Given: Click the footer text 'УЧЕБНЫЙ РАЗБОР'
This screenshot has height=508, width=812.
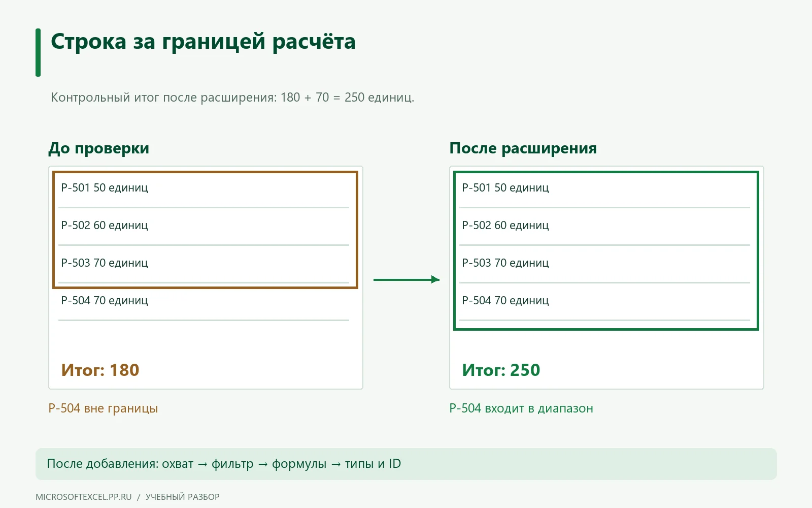Looking at the screenshot, I should 183,497.
